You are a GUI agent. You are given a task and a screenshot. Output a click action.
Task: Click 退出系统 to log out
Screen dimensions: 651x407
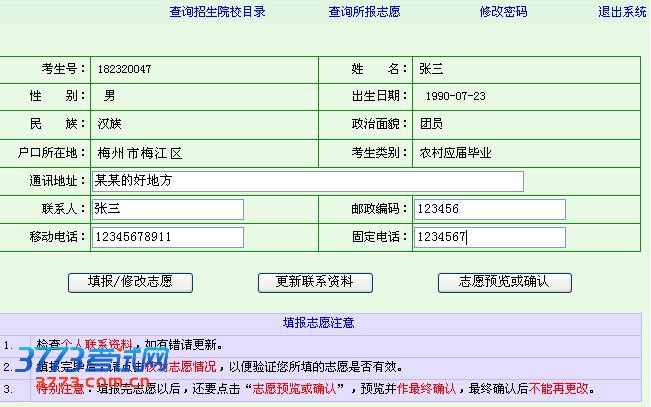tap(622, 12)
